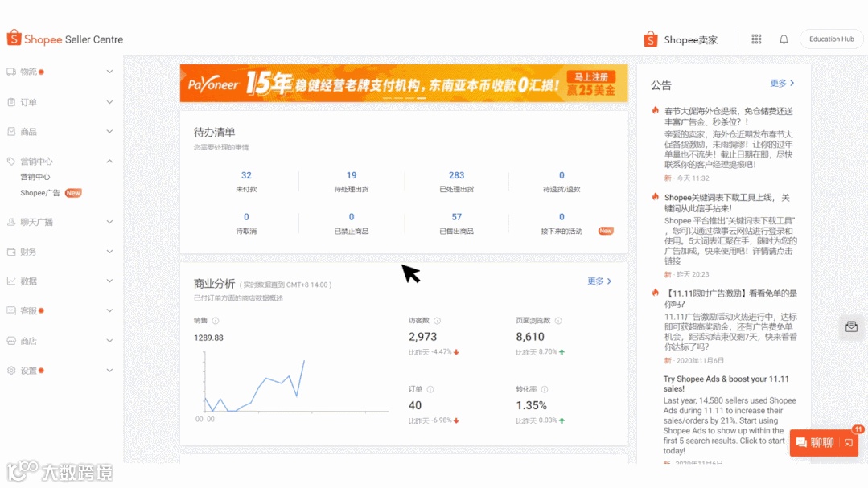Image resolution: width=868 pixels, height=488 pixels.
Task: Open announcement Shopee关键词表下载工具上线
Action: point(727,203)
